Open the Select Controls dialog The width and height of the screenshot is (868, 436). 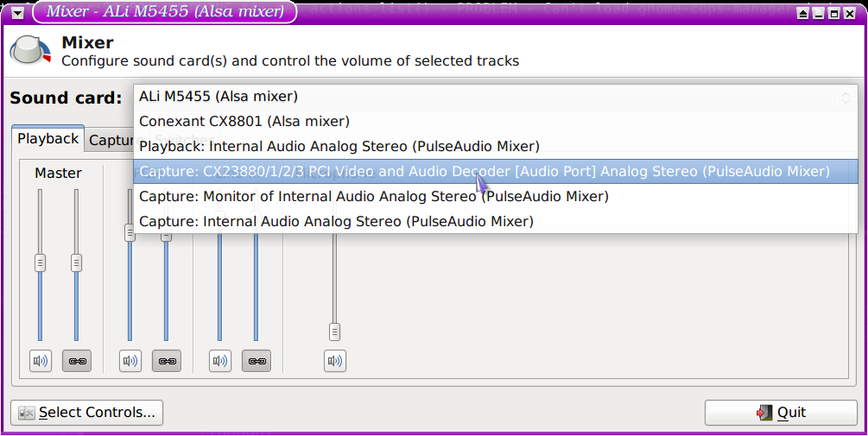(x=87, y=413)
